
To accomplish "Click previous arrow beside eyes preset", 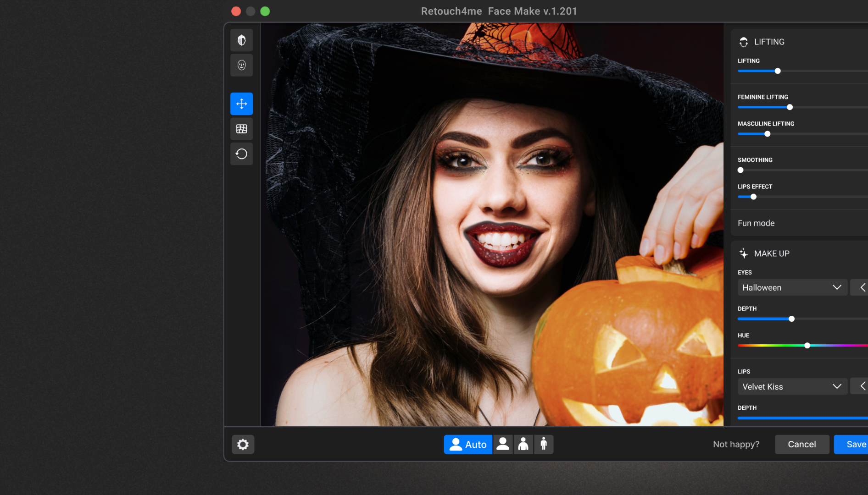I will [x=862, y=287].
